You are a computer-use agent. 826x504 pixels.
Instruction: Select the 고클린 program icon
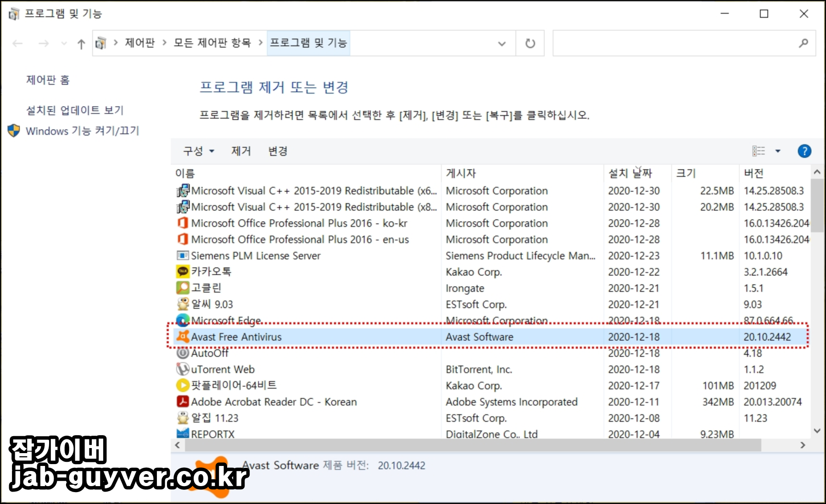pyautogui.click(x=183, y=288)
